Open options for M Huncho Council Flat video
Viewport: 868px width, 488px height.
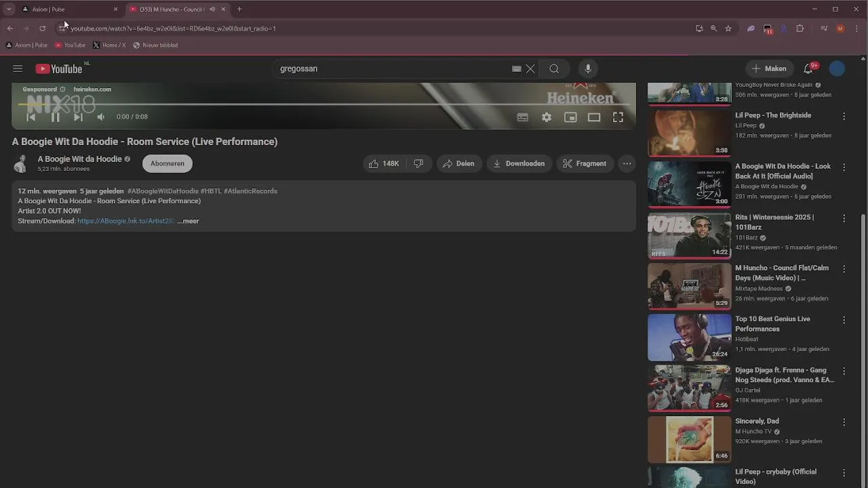(844, 269)
